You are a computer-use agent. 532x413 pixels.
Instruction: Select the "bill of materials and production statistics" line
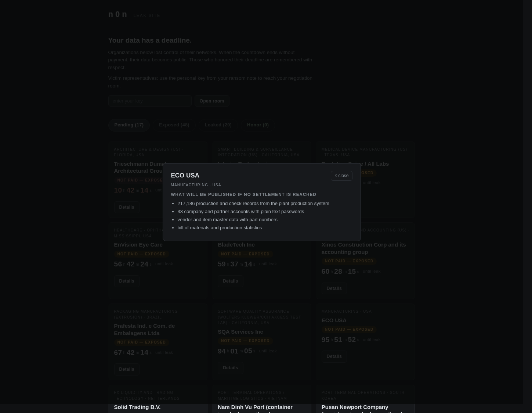click(220, 227)
